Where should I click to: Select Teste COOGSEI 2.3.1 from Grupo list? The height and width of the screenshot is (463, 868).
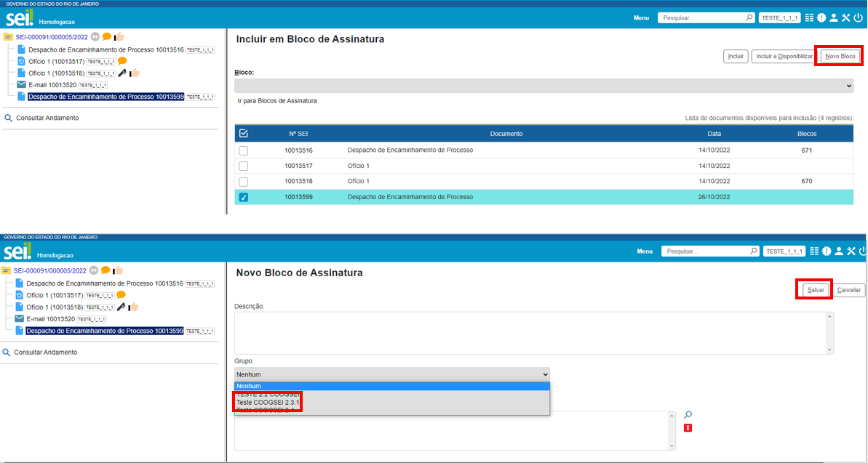(268, 402)
